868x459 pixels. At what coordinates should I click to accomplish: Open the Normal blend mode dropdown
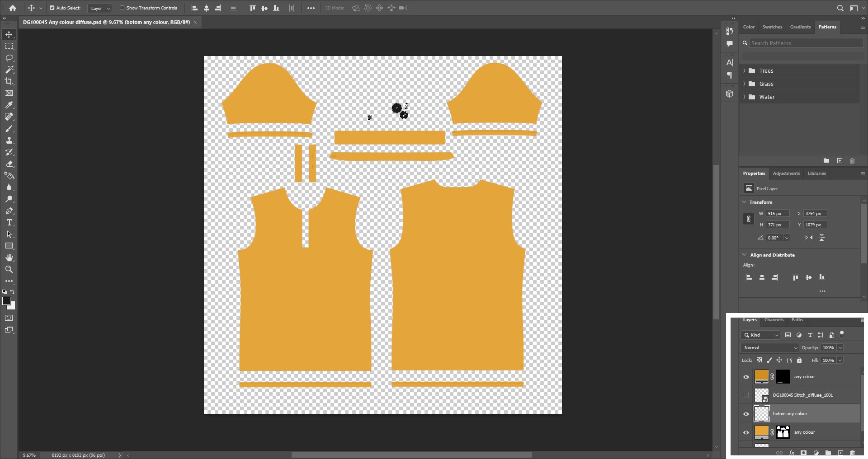click(x=770, y=348)
